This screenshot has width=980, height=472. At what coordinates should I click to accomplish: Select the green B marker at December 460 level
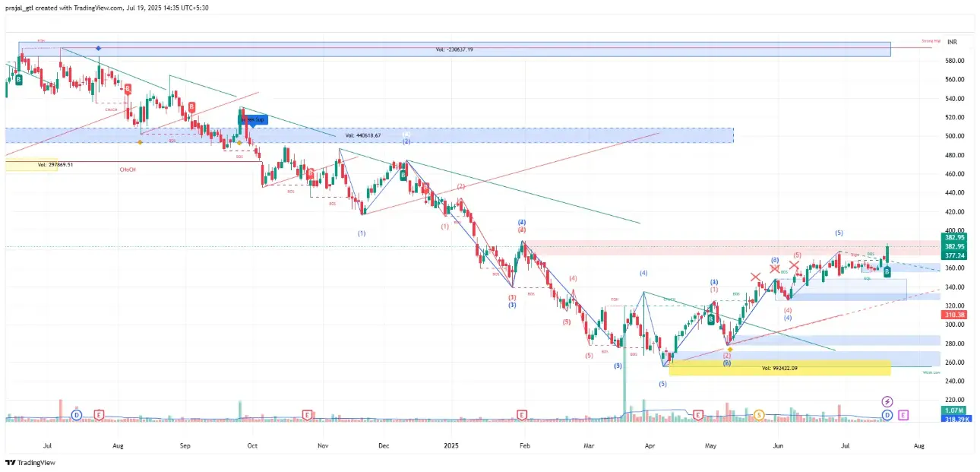coord(403,175)
